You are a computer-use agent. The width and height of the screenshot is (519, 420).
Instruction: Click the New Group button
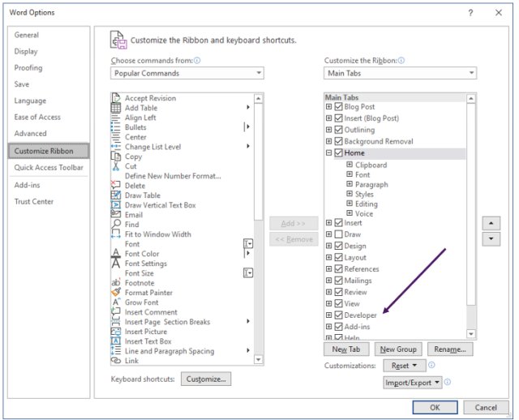[398, 349]
